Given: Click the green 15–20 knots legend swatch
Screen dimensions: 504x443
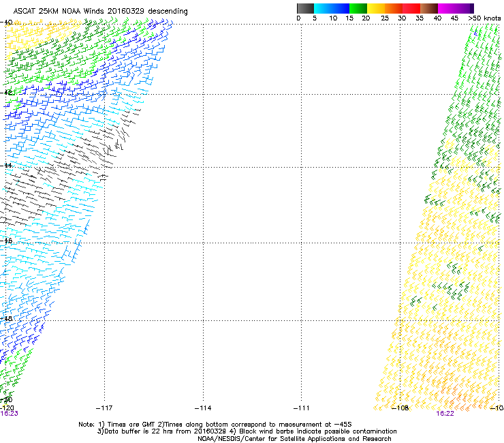Looking at the screenshot, I should [358, 8].
